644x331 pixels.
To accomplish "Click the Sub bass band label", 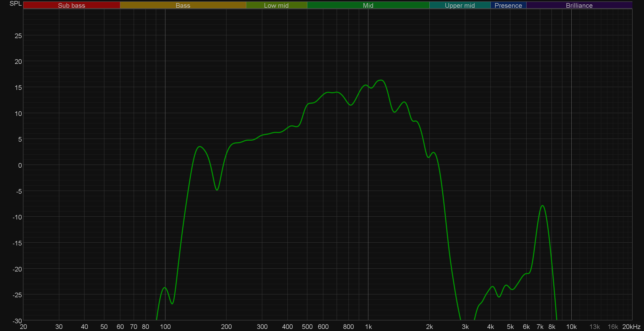I will click(x=71, y=5).
